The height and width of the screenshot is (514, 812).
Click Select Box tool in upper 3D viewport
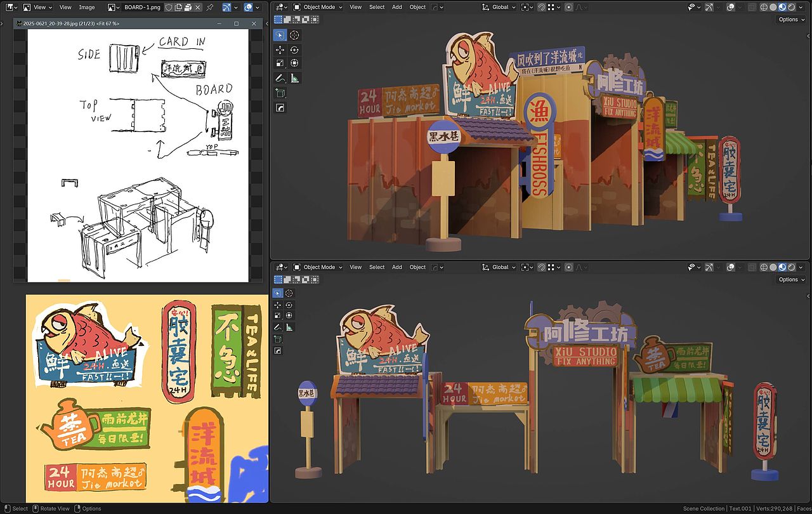tap(280, 35)
